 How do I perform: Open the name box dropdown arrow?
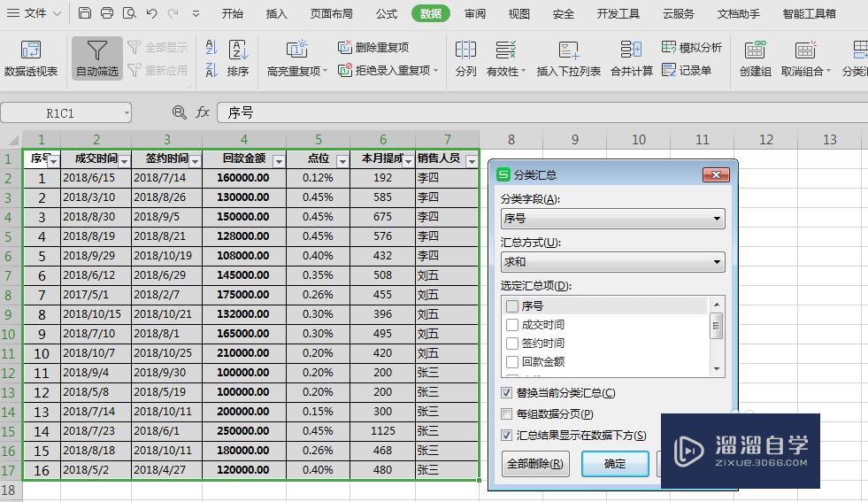click(x=127, y=113)
